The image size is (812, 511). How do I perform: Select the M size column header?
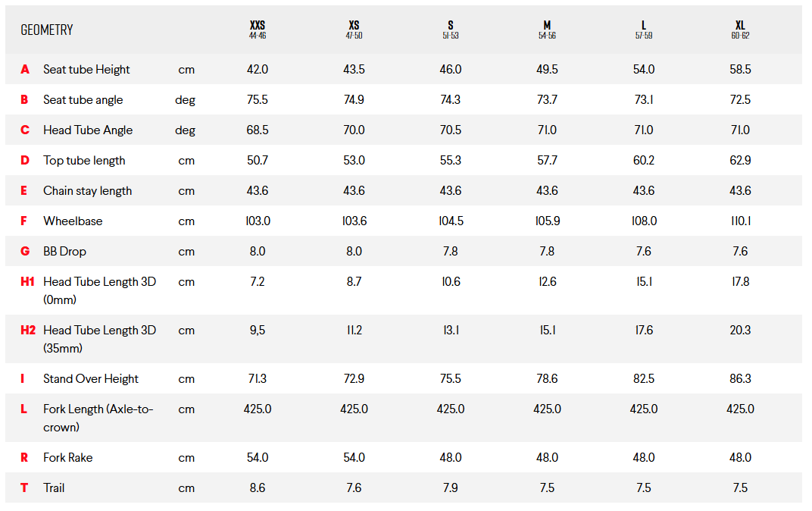547,29
